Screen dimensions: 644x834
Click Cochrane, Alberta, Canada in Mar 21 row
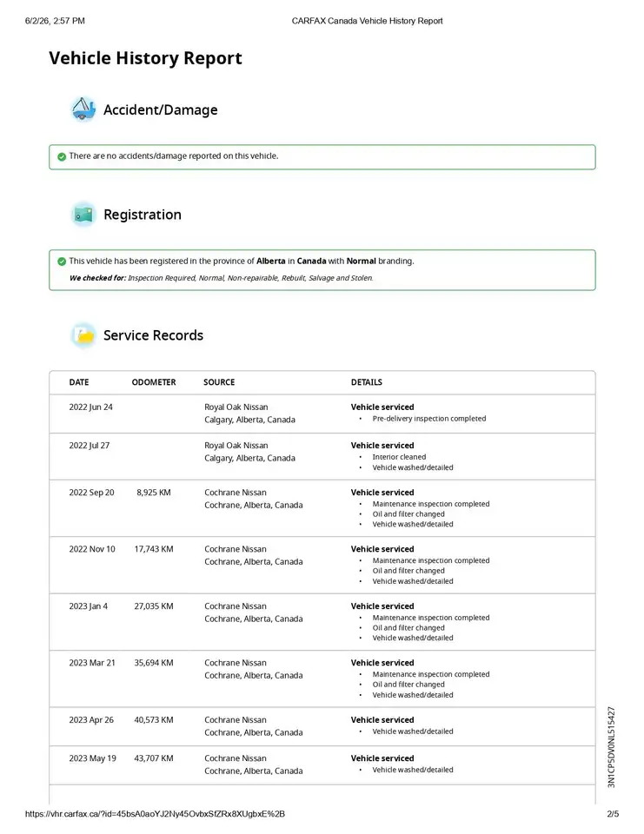click(x=254, y=676)
